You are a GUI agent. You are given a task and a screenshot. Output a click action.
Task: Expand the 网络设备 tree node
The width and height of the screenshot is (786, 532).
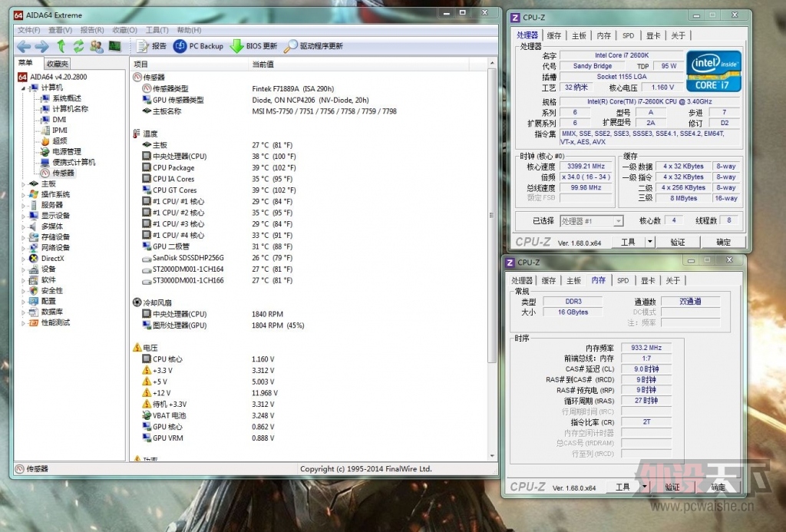coord(23,248)
